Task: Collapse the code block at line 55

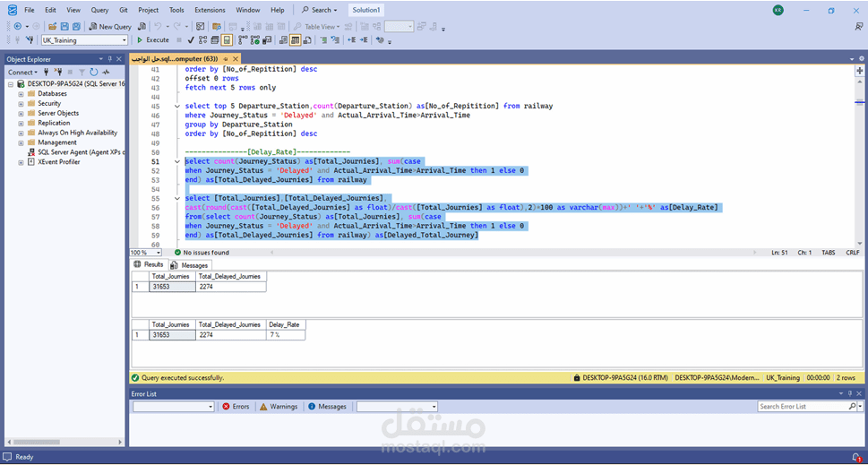Action: click(x=176, y=198)
